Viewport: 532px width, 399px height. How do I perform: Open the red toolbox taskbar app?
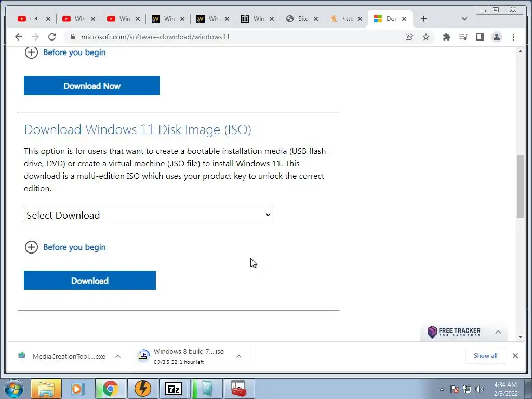click(x=239, y=389)
